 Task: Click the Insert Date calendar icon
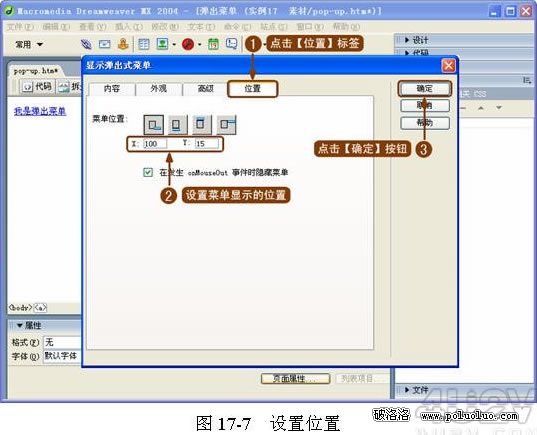[213, 44]
